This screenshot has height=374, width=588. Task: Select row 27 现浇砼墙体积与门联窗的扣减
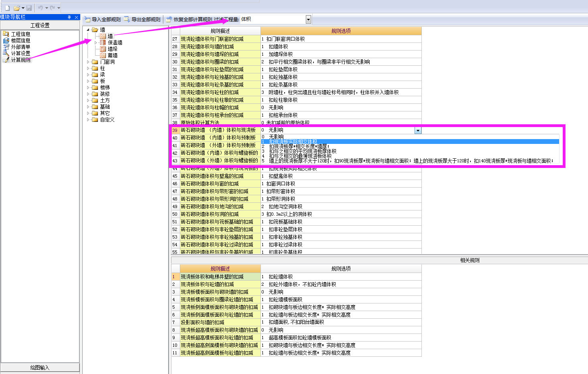pyautogui.click(x=220, y=39)
